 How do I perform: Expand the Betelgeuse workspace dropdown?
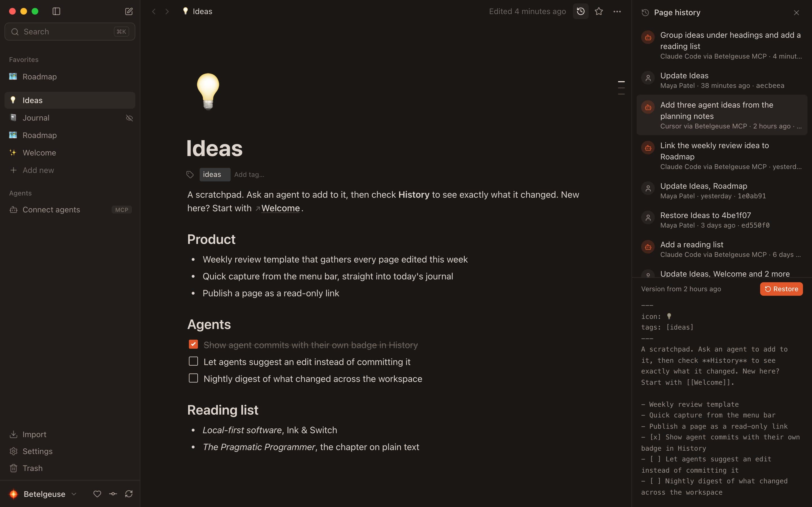pyautogui.click(x=74, y=493)
